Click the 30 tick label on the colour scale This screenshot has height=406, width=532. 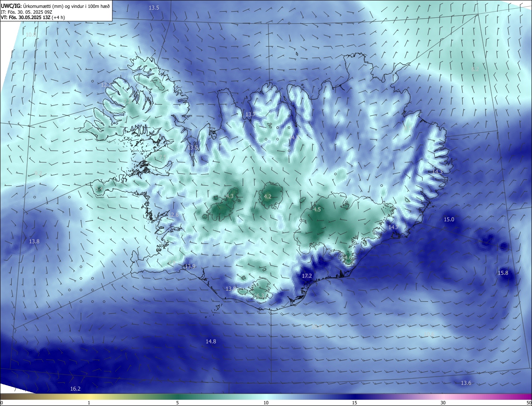click(443, 403)
